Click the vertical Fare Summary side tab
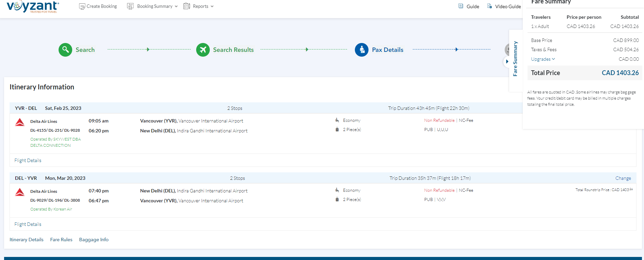644x260 pixels. (515, 59)
